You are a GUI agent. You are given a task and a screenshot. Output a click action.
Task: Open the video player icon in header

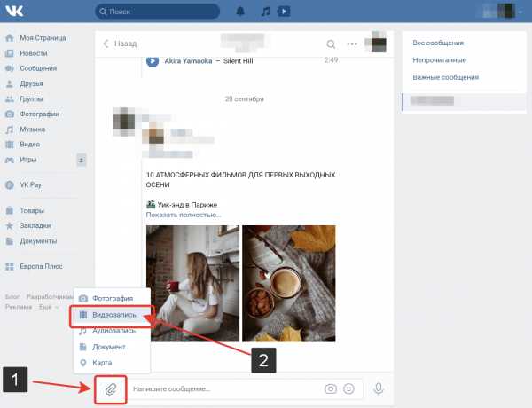[x=284, y=12]
